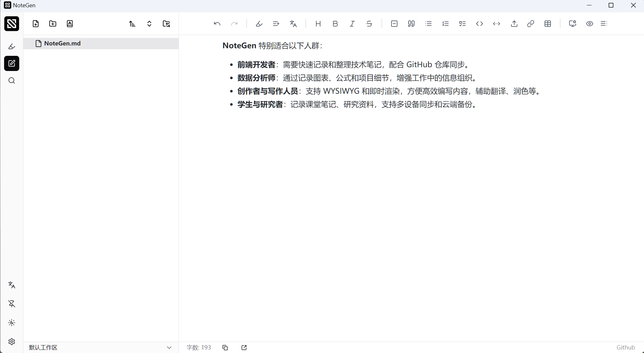
Task: Insert a horizontal divider line
Action: pos(394,24)
